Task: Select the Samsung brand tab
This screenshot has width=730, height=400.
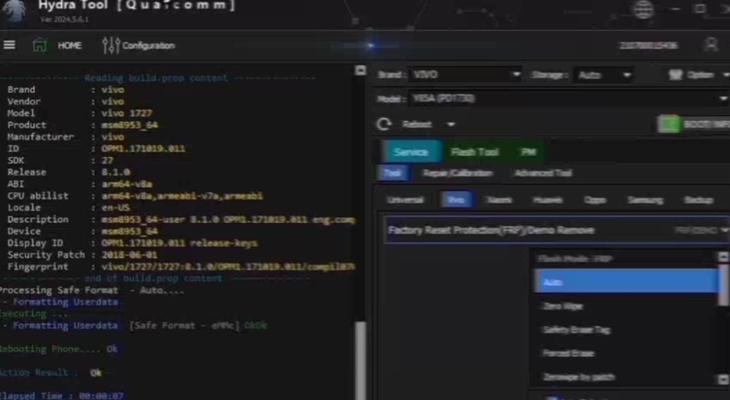Action: pyautogui.click(x=645, y=200)
